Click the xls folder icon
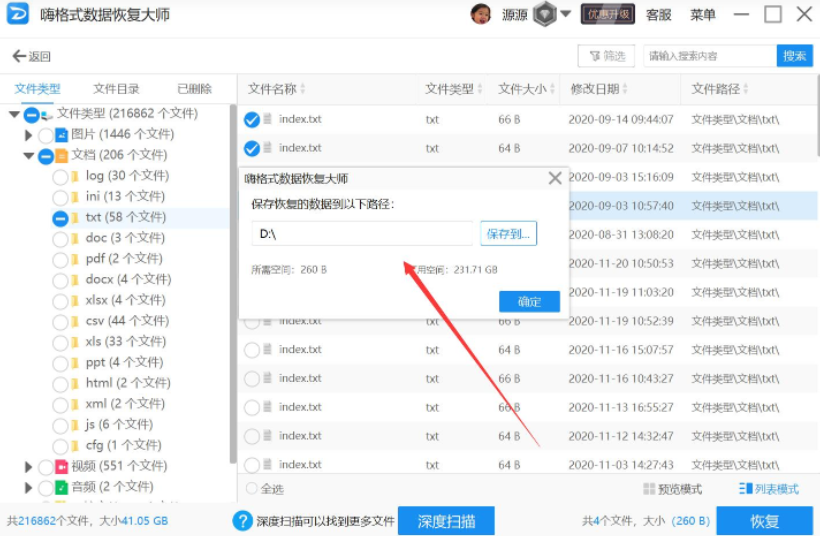The image size is (820, 536). point(75,343)
